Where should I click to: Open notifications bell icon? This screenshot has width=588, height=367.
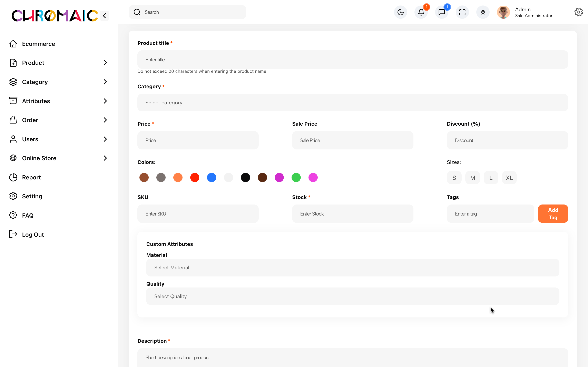(421, 12)
